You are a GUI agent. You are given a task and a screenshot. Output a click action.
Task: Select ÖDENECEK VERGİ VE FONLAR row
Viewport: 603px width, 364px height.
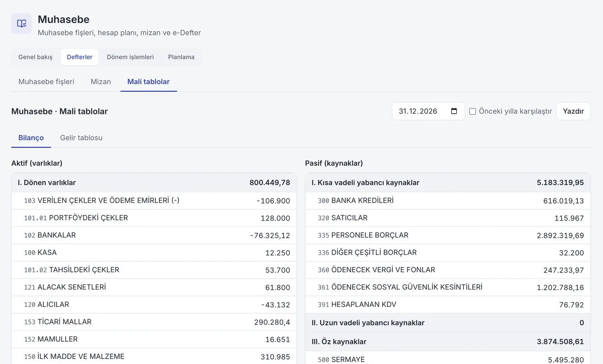point(448,270)
